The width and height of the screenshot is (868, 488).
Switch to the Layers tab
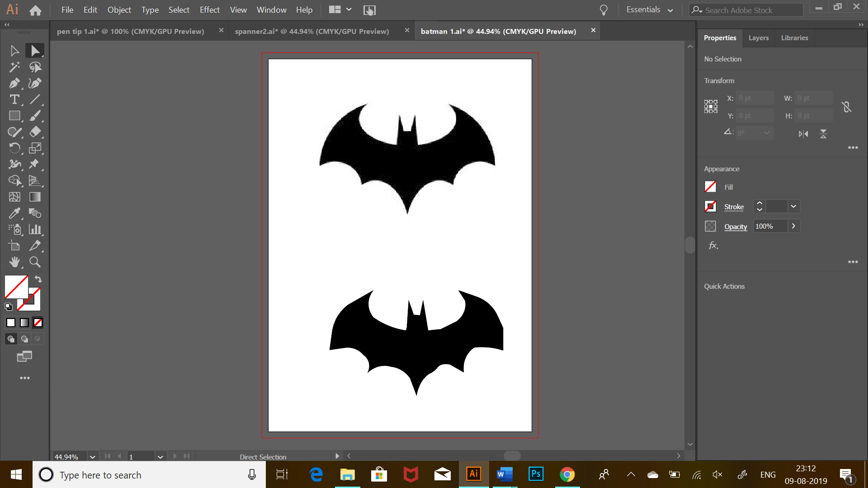tap(758, 38)
